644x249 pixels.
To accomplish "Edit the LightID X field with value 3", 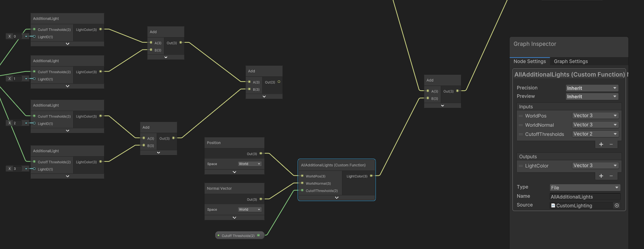I will pos(18,169).
